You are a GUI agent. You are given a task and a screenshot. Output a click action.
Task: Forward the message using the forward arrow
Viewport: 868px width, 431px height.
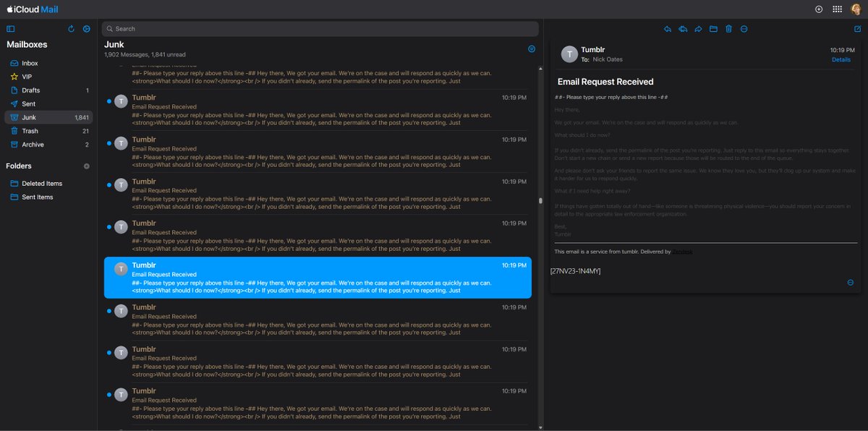(698, 29)
